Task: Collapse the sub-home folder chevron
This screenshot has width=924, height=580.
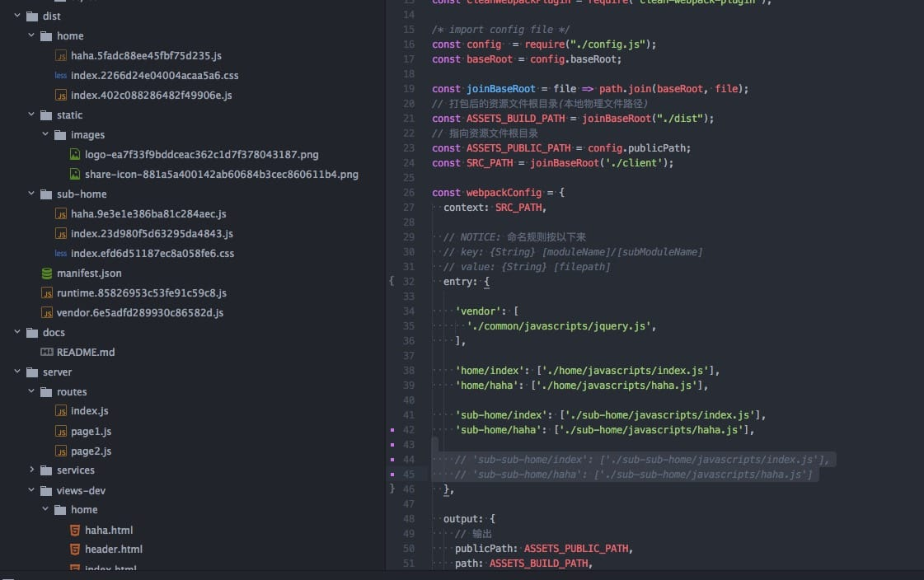Action: [x=31, y=193]
